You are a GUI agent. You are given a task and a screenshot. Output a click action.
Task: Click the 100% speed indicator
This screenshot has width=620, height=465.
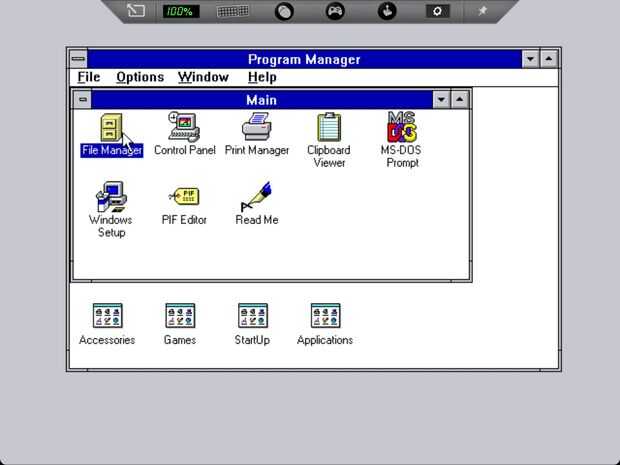click(x=181, y=11)
